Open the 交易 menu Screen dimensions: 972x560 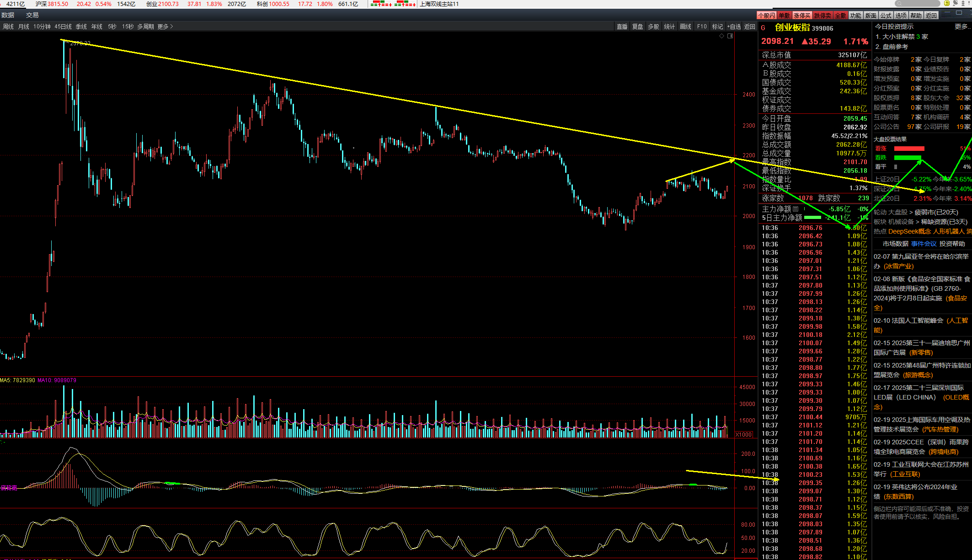[32, 15]
